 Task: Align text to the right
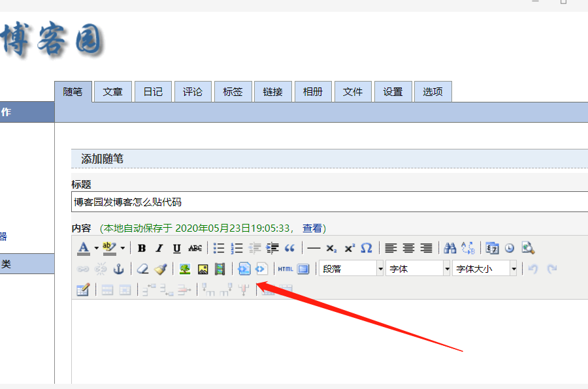pyautogui.click(x=427, y=248)
